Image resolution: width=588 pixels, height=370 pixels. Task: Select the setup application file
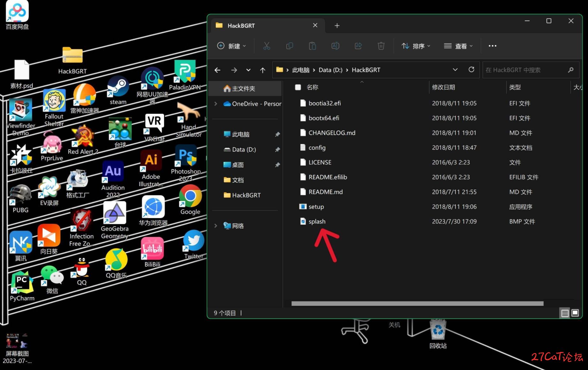point(316,207)
